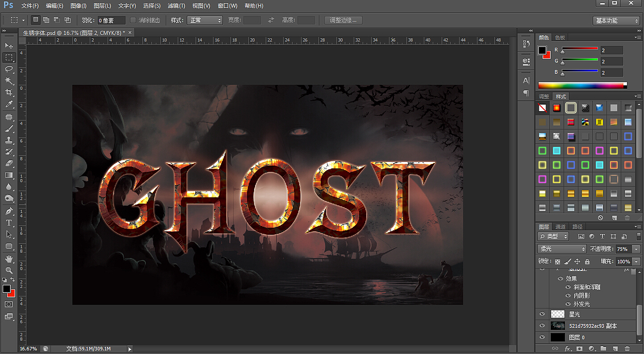Click lock transparent pixels checkerboard icon
The height and width of the screenshot is (354, 644).
[x=557, y=261]
